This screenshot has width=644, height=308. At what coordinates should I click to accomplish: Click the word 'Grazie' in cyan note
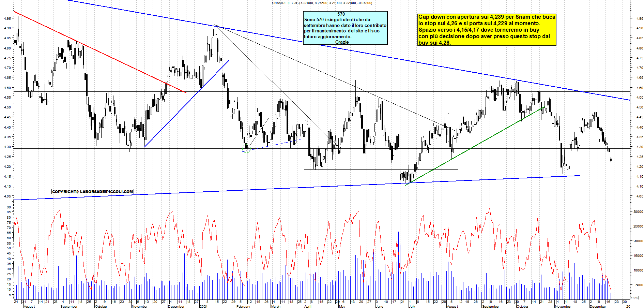(342, 42)
